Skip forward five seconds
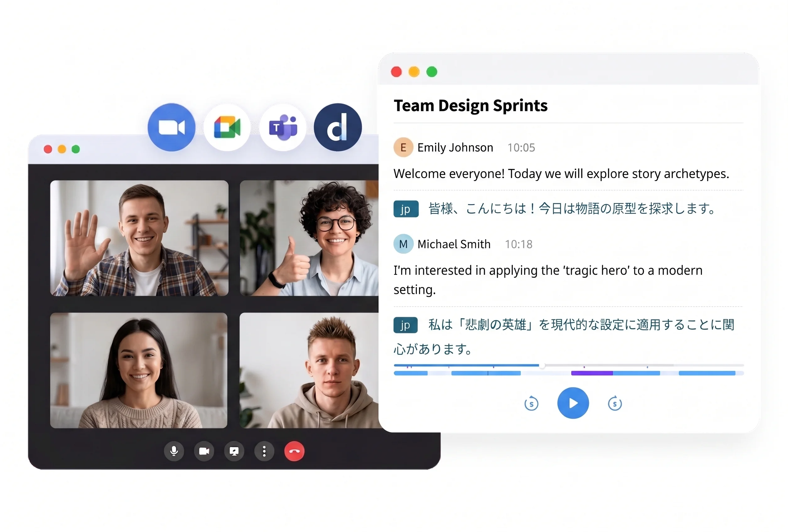Viewport: 788px width, 532px height. pos(615,404)
